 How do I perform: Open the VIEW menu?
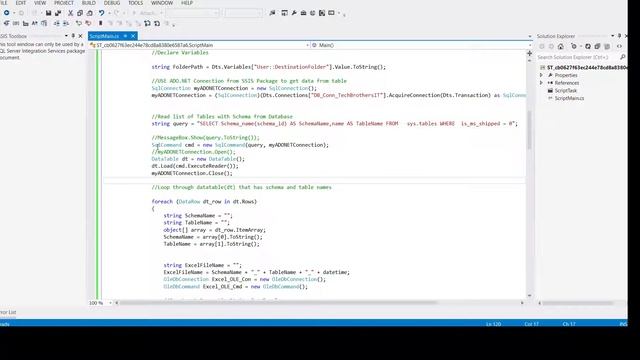[40, 3]
